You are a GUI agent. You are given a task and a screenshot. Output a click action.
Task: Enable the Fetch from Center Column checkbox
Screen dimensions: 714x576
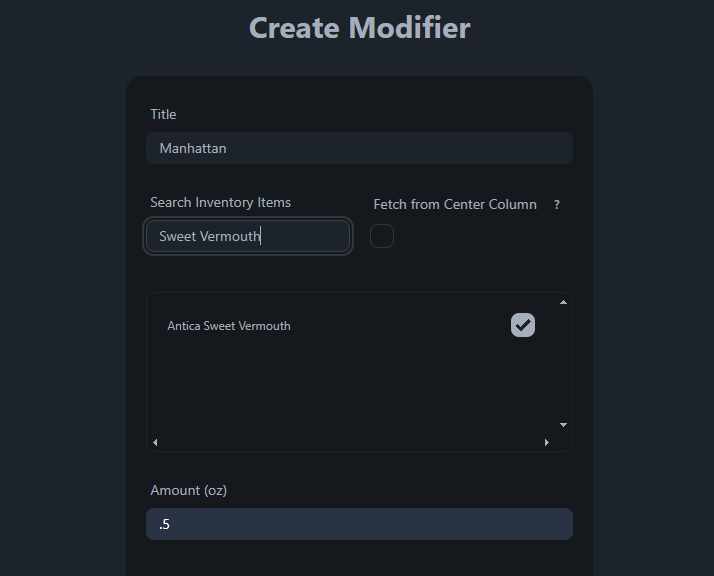382,236
